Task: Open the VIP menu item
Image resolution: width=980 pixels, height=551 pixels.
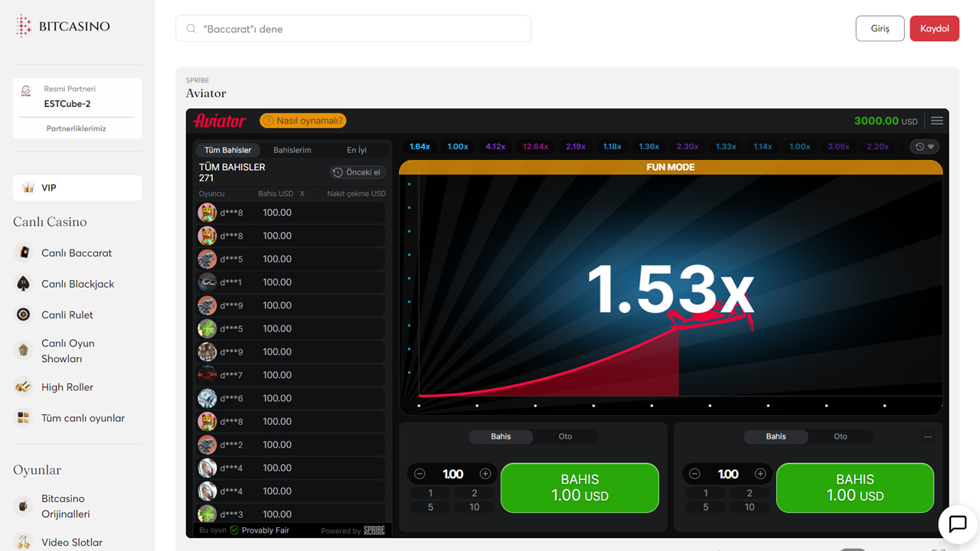Action: (x=77, y=187)
